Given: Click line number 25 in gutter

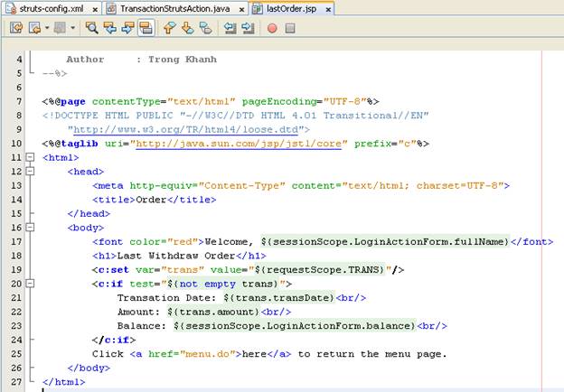Looking at the screenshot, I should [x=16, y=354].
